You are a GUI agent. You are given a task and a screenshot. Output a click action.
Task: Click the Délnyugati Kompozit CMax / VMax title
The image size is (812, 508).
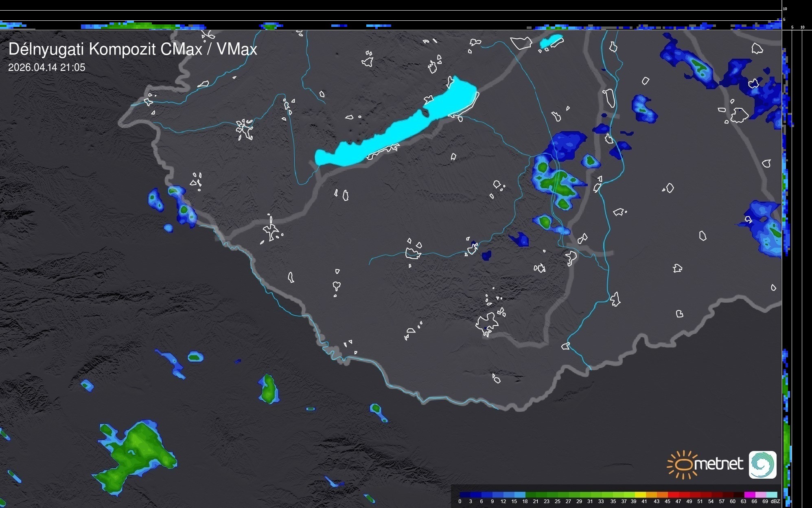(x=133, y=49)
